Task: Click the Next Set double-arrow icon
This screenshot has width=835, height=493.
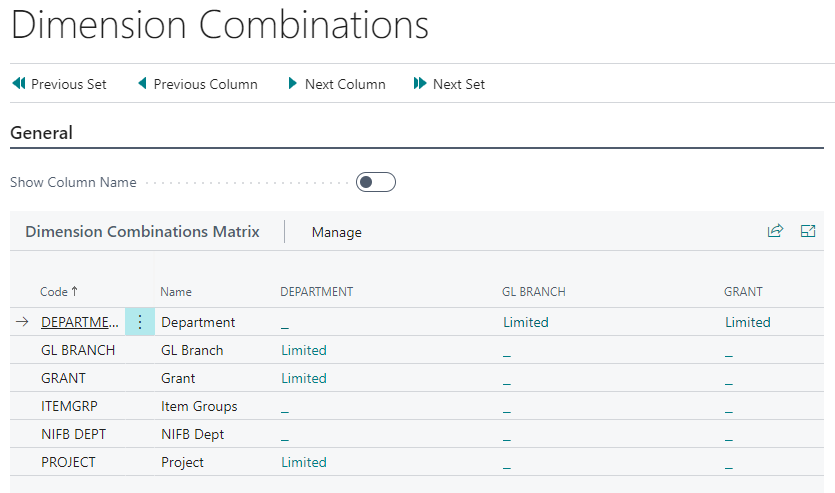Action: (420, 84)
